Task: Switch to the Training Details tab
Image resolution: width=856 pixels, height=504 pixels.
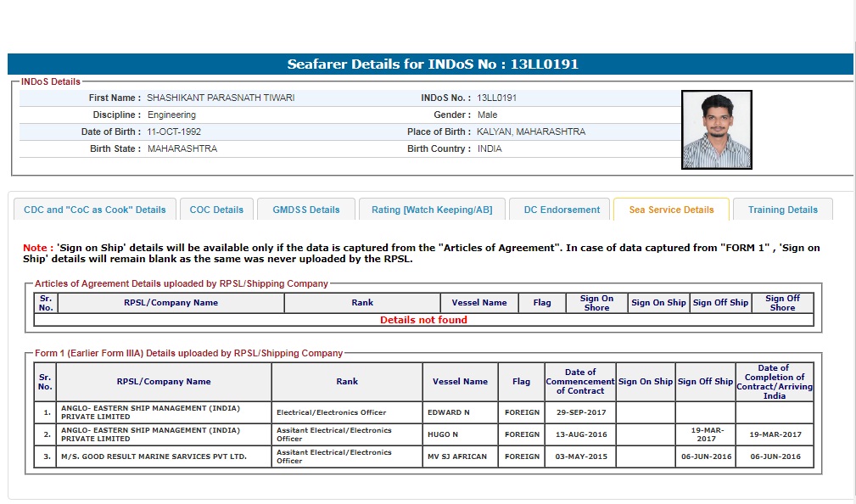Action: click(x=782, y=210)
